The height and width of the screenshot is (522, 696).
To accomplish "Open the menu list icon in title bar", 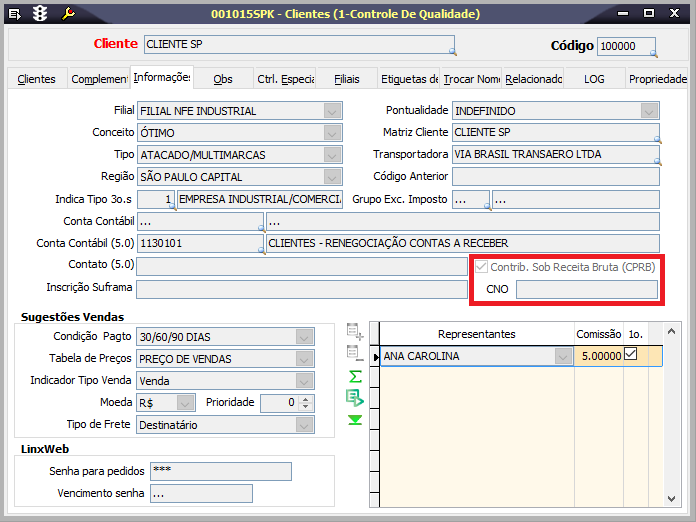I will (15, 14).
